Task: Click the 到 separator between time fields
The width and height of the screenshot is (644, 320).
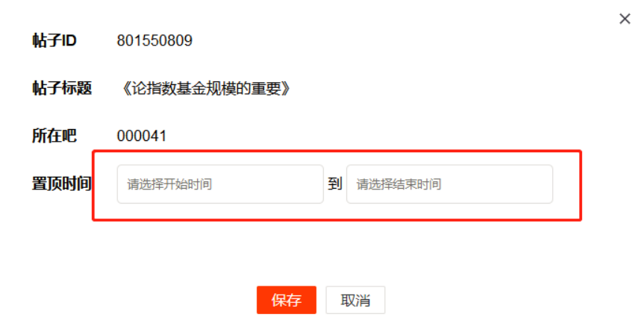Action: [x=335, y=184]
